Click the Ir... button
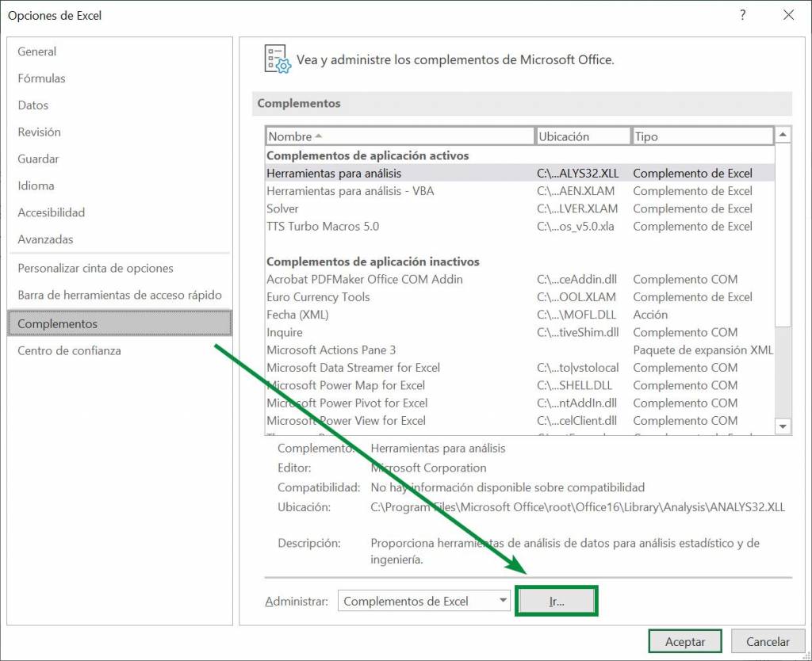This screenshot has width=812, height=661. 557,602
